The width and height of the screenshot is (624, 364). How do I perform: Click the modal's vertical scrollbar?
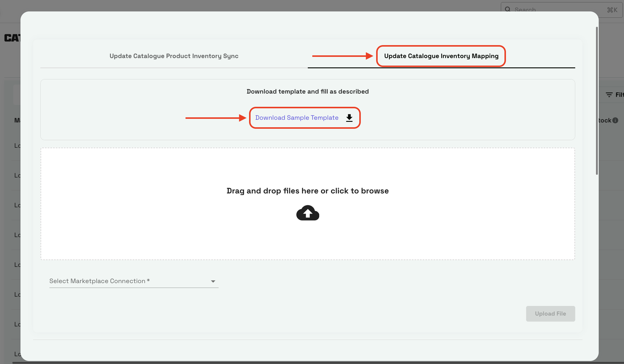click(x=597, y=101)
